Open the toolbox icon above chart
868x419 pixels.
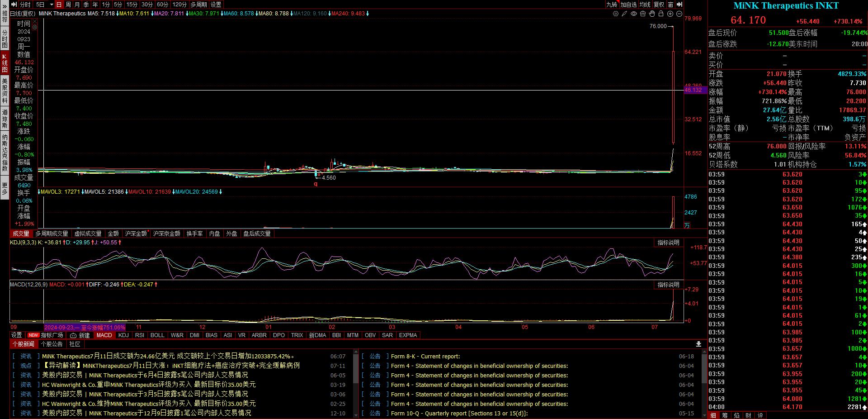point(643,14)
